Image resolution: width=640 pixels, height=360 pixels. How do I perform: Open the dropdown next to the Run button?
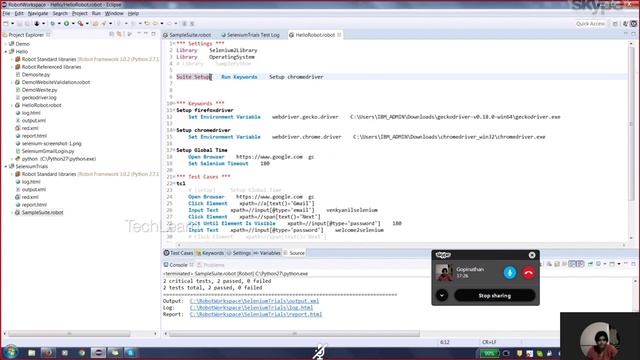(x=73, y=24)
